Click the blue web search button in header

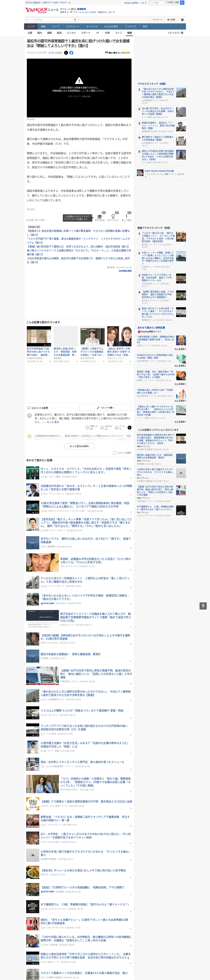click(x=182, y=3)
